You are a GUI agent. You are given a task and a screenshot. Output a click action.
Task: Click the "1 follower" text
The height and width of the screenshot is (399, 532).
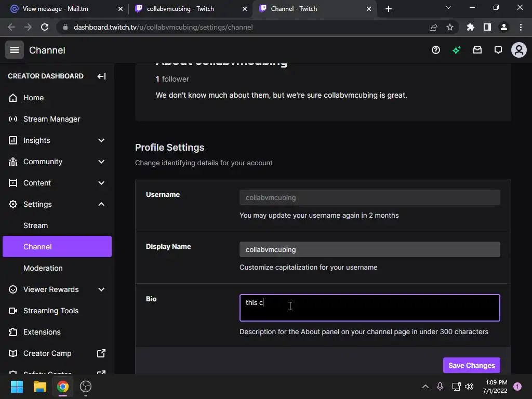click(172, 79)
